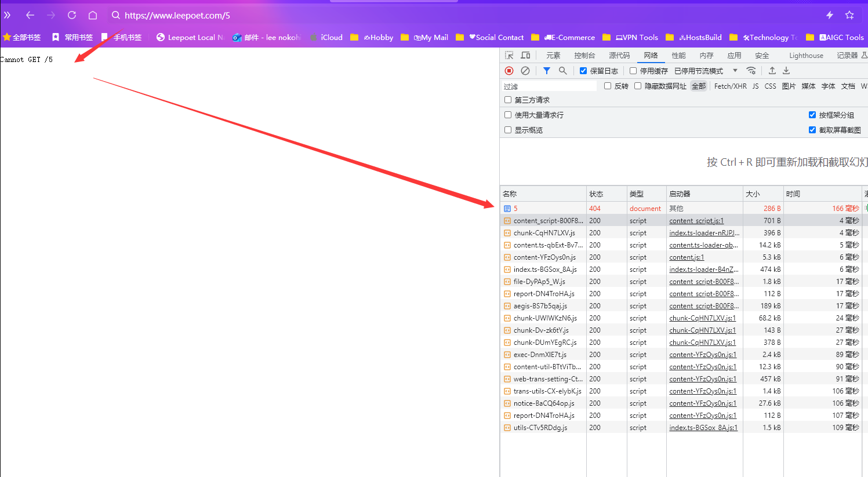The height and width of the screenshot is (477, 868).
Task: Toggle the network filter funnel icon
Action: pyautogui.click(x=547, y=71)
